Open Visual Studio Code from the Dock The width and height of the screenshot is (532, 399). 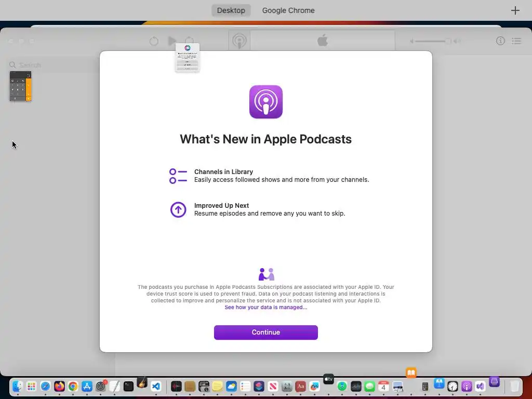pos(156,387)
